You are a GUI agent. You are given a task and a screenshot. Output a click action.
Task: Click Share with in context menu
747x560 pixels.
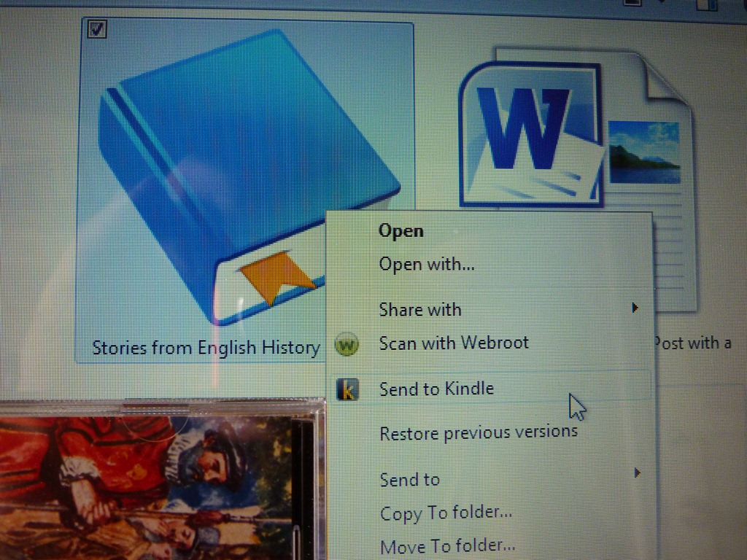tap(420, 309)
